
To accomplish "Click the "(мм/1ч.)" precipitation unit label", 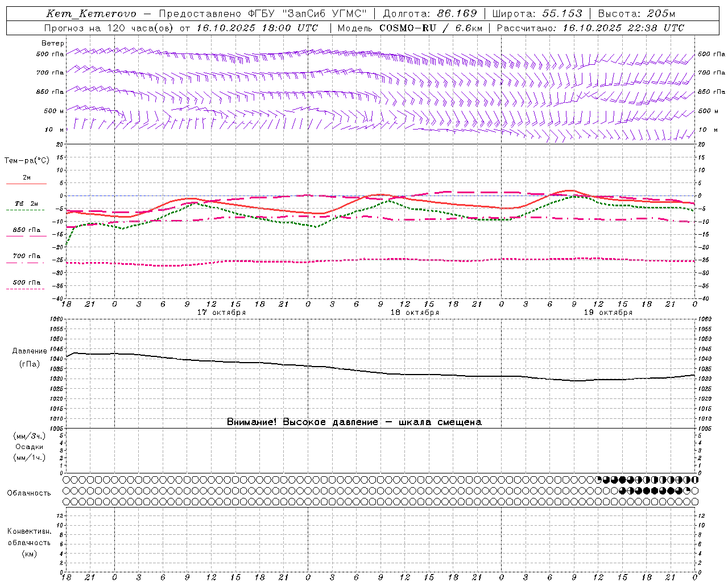I will click(30, 458).
